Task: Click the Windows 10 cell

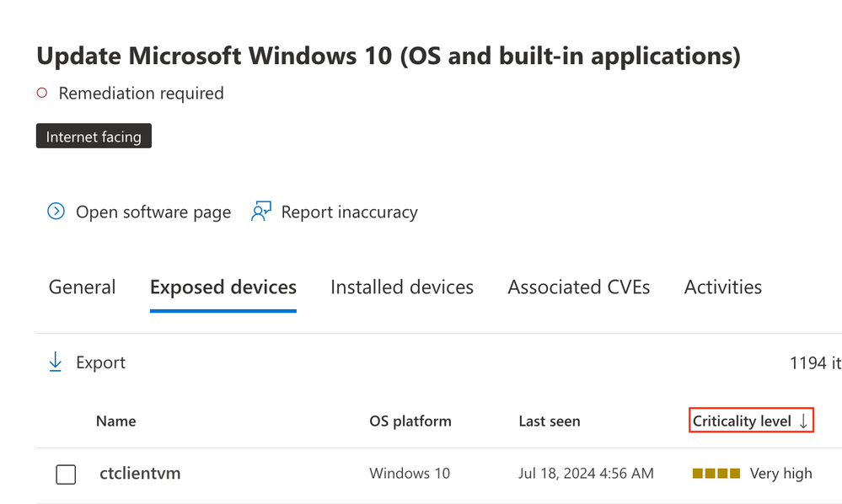Action: pos(410,474)
